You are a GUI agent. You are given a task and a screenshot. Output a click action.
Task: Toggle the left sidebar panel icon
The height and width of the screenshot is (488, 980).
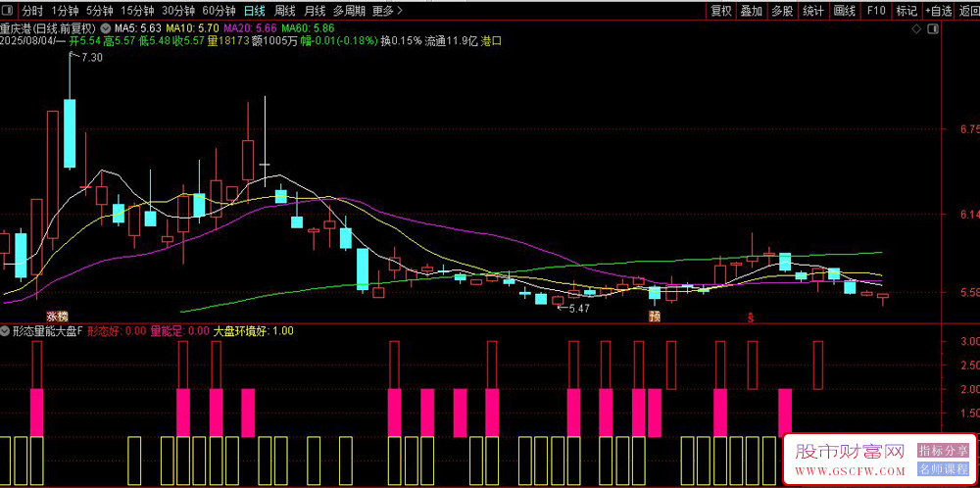point(8,11)
